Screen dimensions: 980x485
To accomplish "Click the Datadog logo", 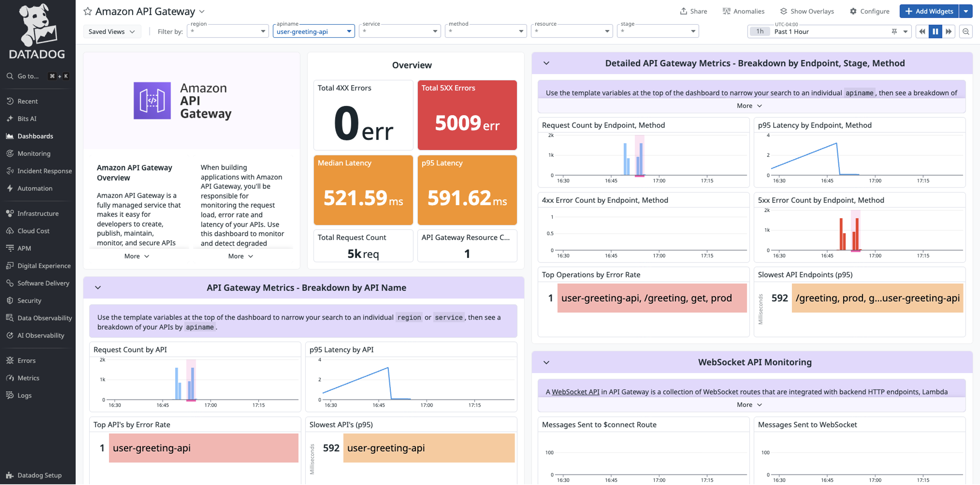I will (x=37, y=31).
